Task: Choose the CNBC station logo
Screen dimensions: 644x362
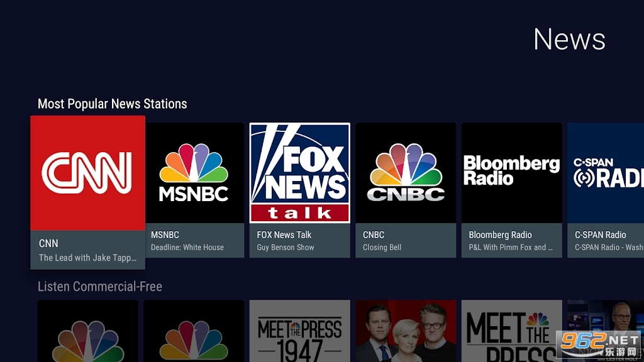Action: click(x=406, y=173)
